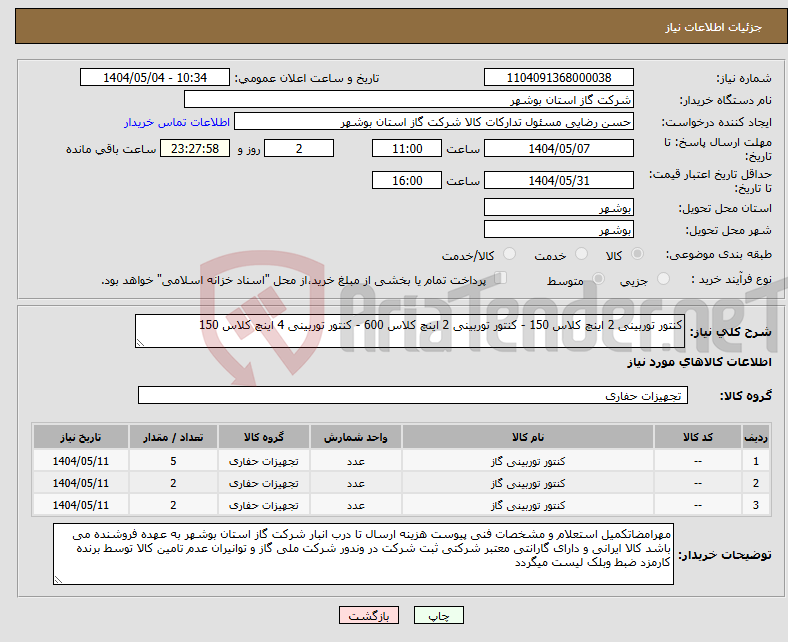Click the 11:00 response hour field

(x=406, y=148)
